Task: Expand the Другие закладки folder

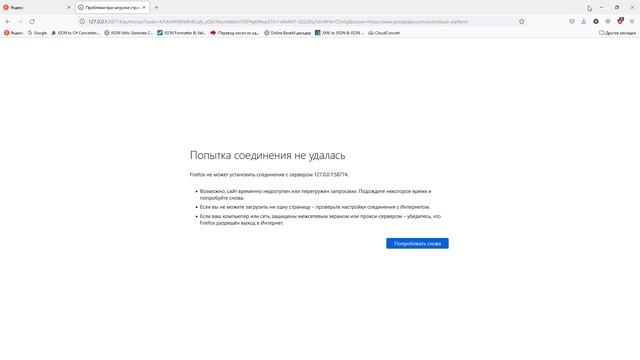Action: (617, 33)
